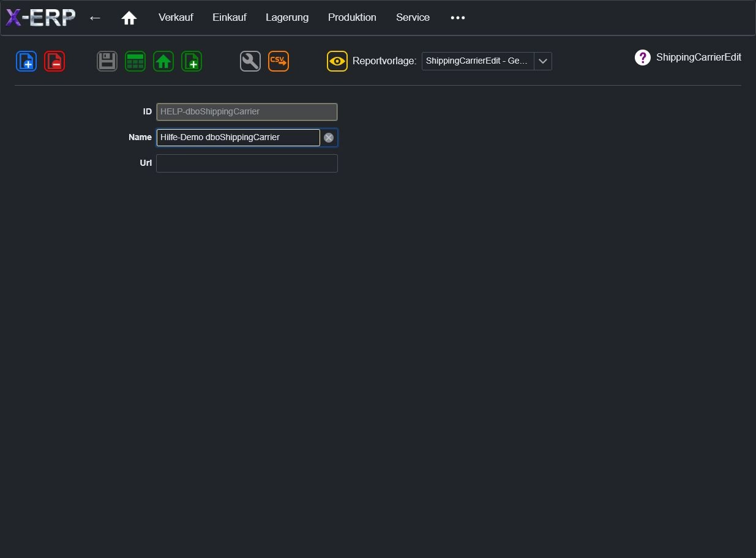Screen dimensions: 756x558
Task: Click the ID field HELP-dboShippingCarrier
Action: click(247, 112)
